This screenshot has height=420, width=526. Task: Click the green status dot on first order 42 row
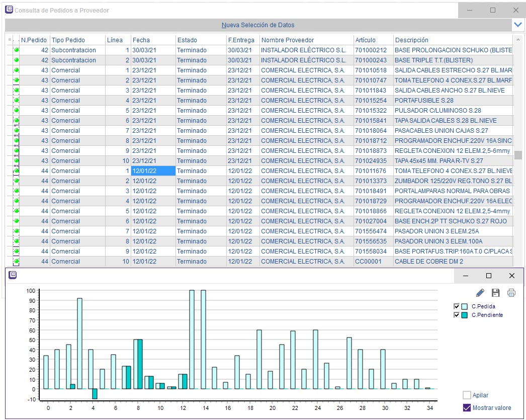pos(17,50)
